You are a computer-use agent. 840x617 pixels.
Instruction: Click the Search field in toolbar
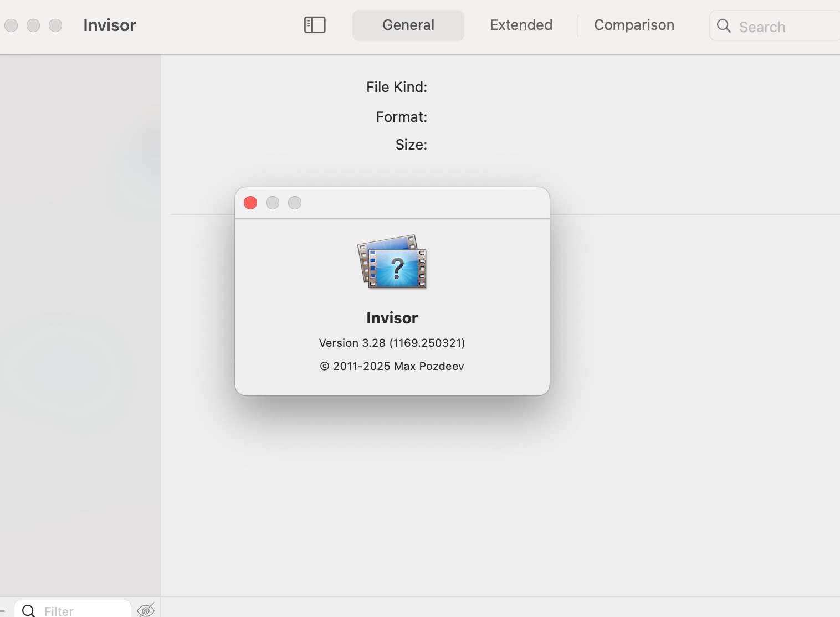click(775, 26)
